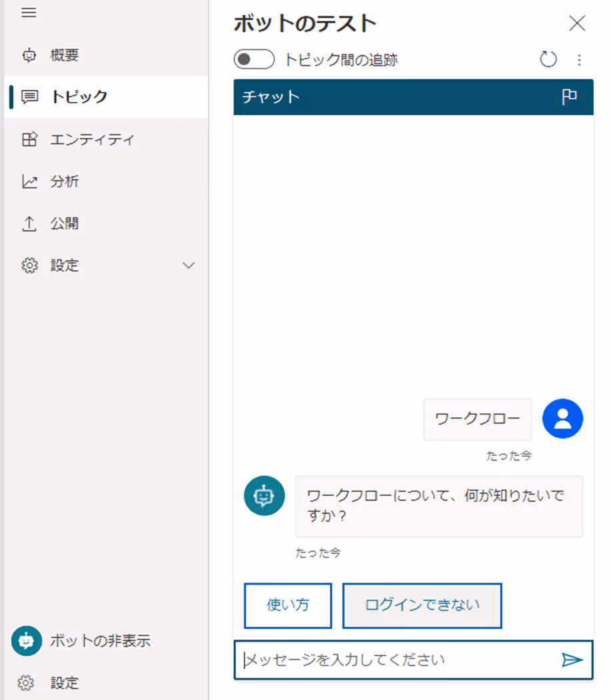
Task: Toggle the トピック間の追跡 switch
Action: [254, 59]
